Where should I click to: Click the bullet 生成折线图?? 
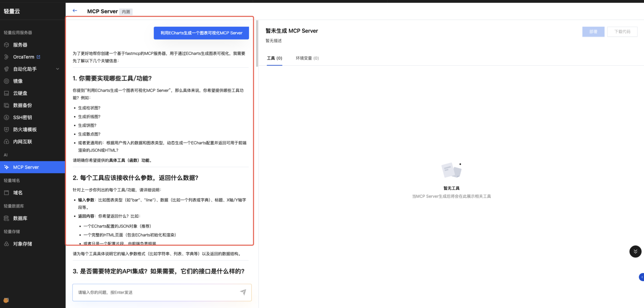click(x=89, y=117)
